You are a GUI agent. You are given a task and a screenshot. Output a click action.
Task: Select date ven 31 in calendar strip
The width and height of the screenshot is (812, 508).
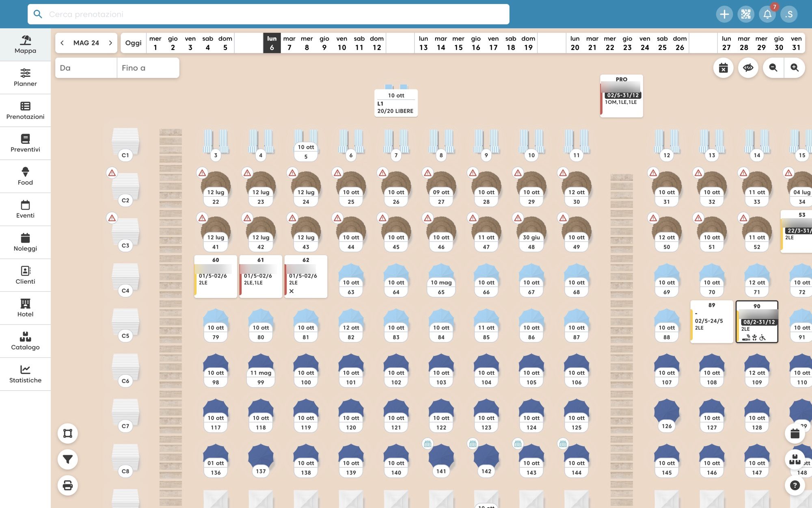[x=796, y=43]
